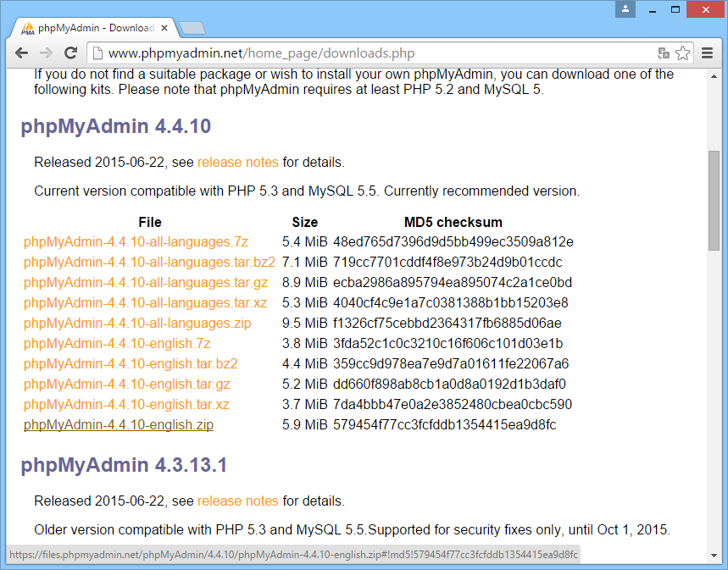Download phpMyAdmin-4.4.10-english.7z
This screenshot has width=728, height=570.
[117, 344]
